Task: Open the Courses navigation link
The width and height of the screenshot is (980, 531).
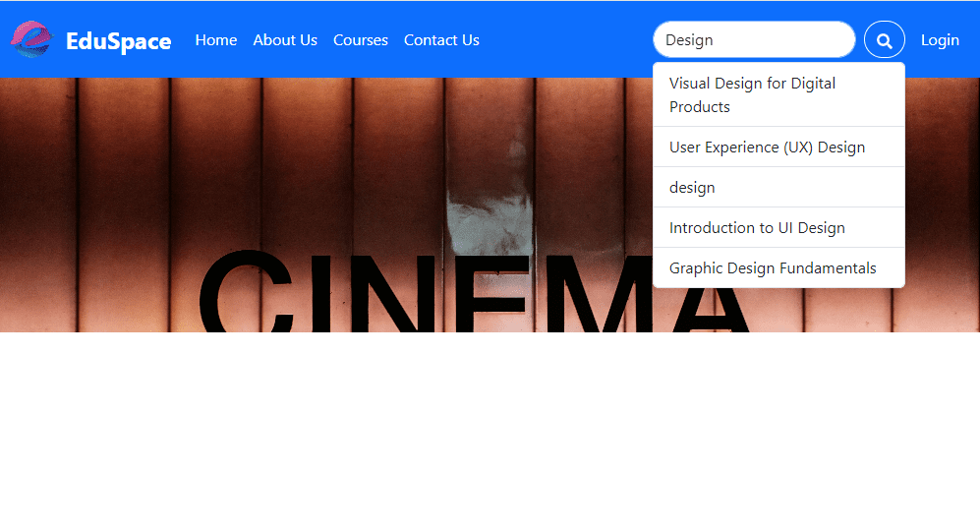Action: point(361,40)
